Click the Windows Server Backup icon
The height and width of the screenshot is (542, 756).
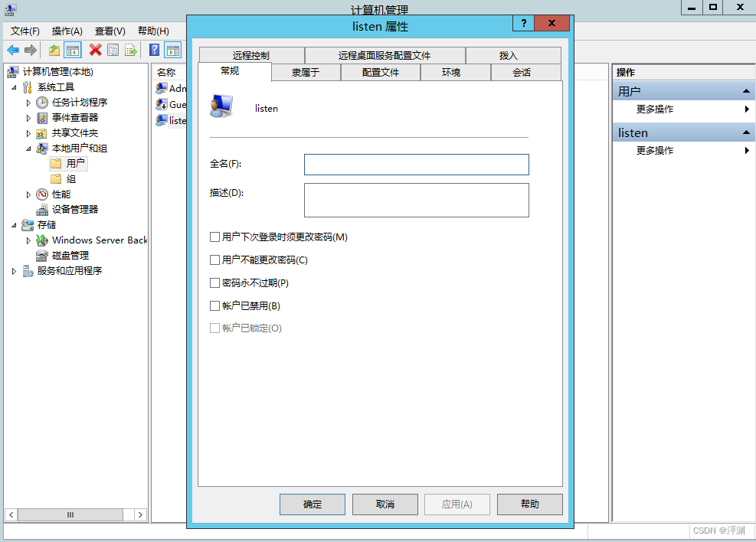pos(42,240)
